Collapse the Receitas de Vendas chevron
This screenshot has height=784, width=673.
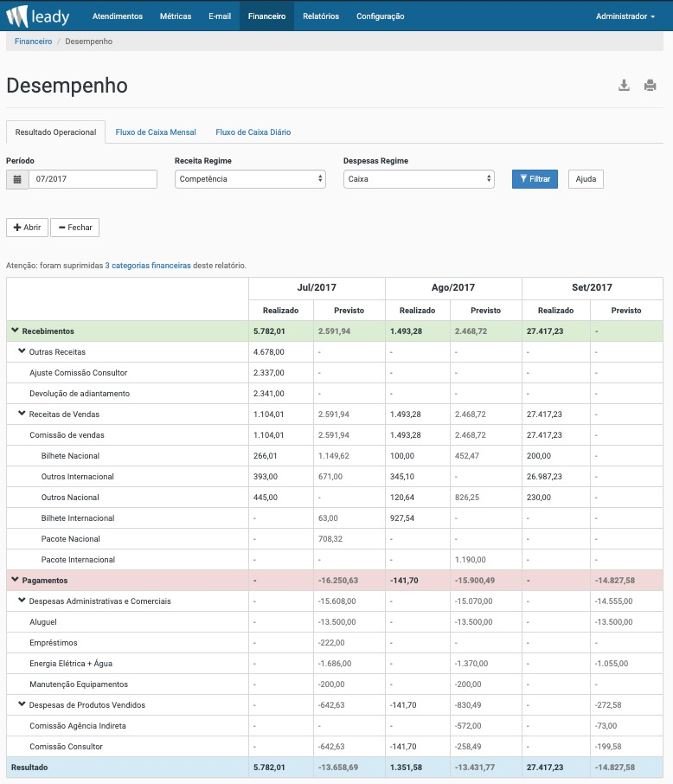point(22,414)
